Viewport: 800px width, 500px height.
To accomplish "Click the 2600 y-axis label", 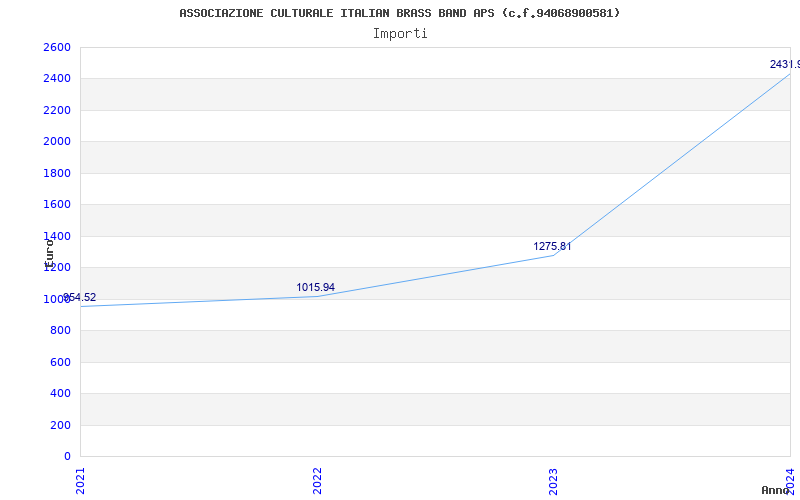I will click(57, 47).
